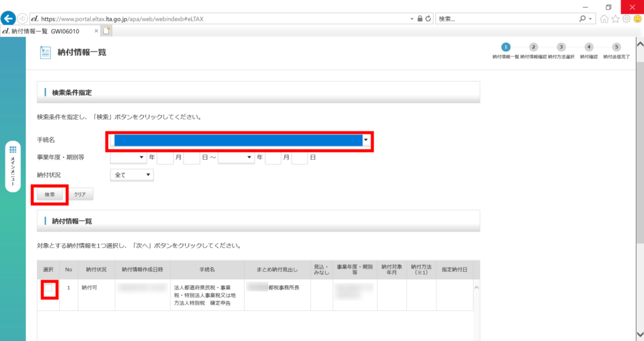Image resolution: width=644 pixels, height=341 pixels.
Task: Open the end era dropdown after 〜
Action: tap(236, 158)
